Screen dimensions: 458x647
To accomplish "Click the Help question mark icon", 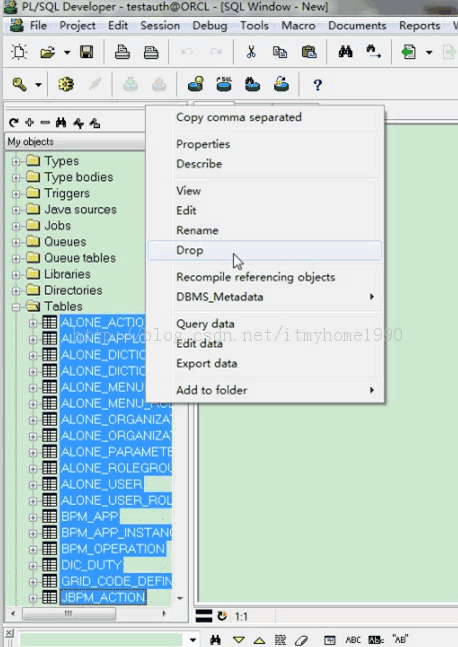I will click(x=317, y=85).
